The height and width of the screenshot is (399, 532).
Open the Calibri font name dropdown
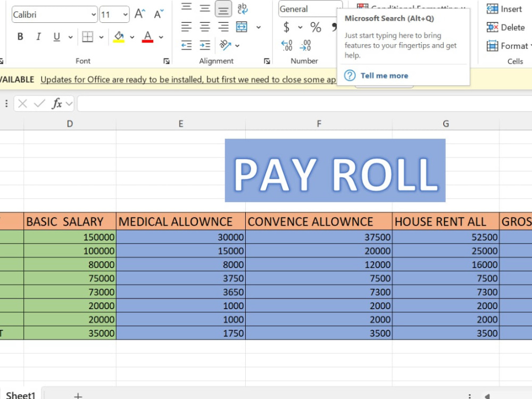point(93,14)
